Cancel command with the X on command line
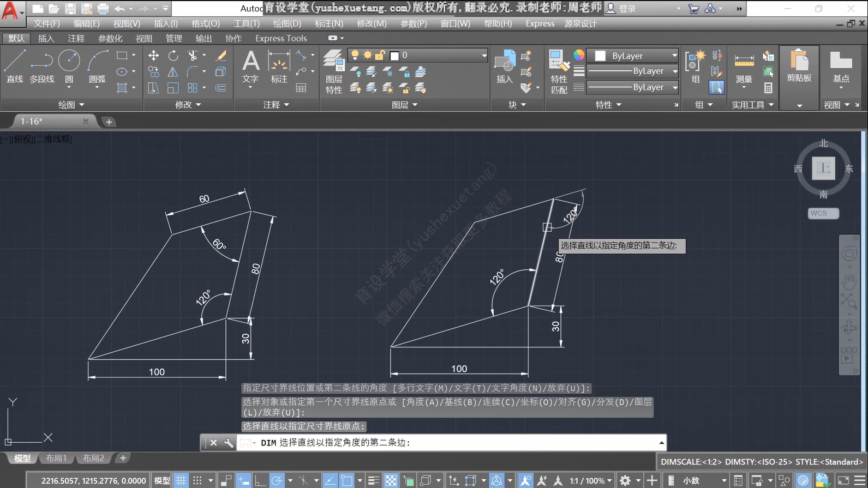 (214, 443)
